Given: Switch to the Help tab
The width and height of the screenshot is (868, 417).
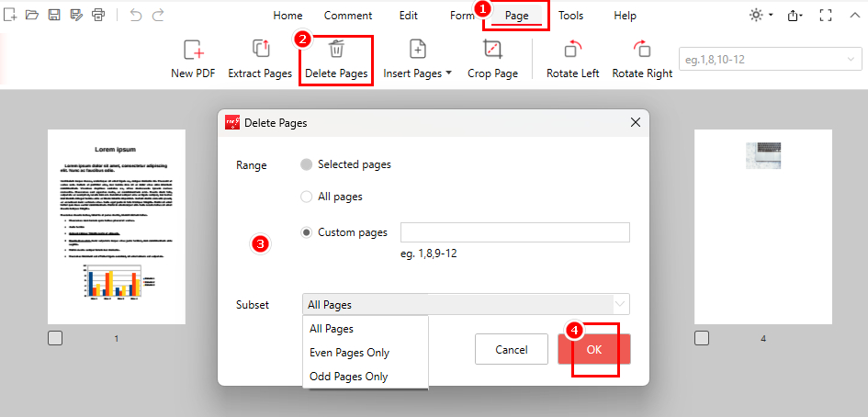Looking at the screenshot, I should [x=625, y=16].
